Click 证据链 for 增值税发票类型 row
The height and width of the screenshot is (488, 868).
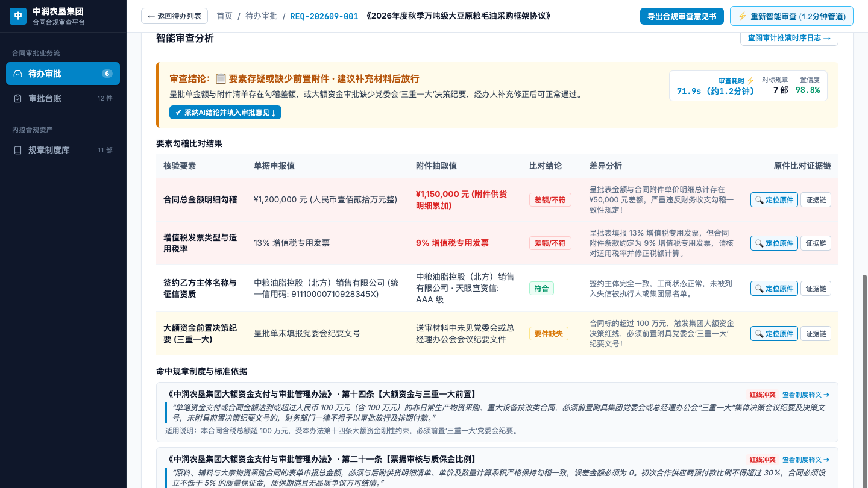(816, 243)
